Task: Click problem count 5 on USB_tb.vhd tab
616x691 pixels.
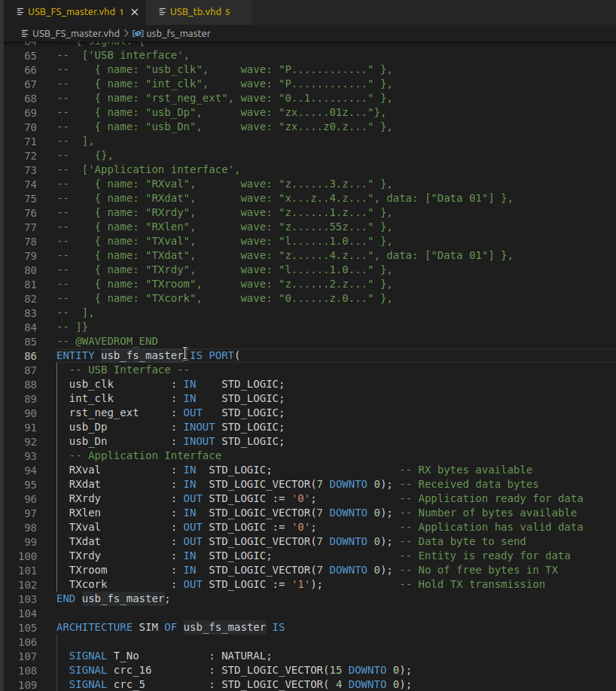Action: point(227,12)
